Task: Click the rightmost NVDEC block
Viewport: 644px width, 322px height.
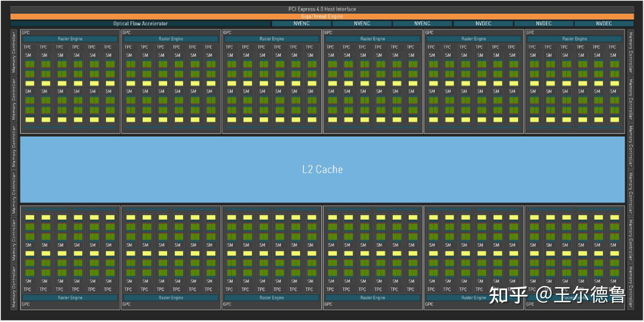Action: (604, 23)
